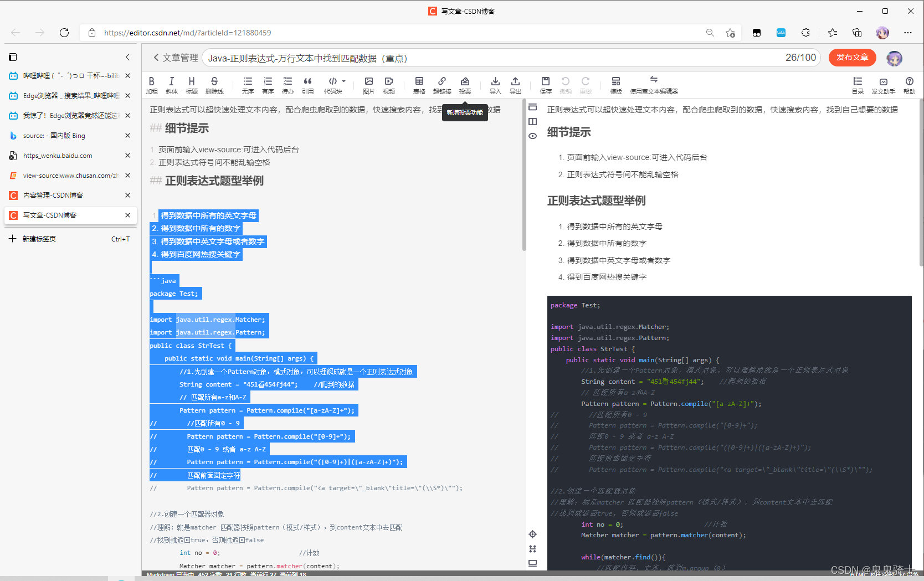Edit the article title field

pyautogui.click(x=511, y=58)
